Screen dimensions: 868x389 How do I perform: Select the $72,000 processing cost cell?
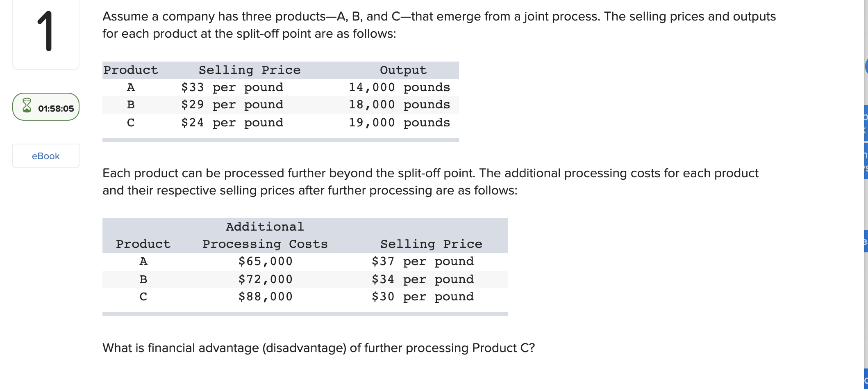(x=266, y=279)
